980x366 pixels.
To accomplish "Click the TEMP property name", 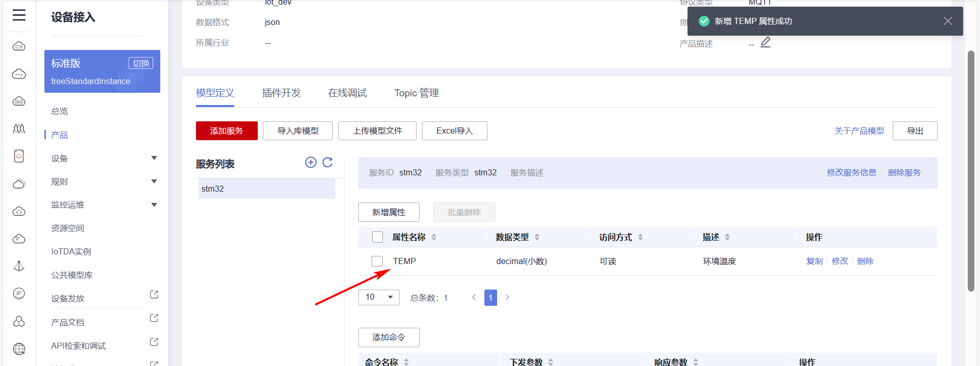I will [404, 261].
